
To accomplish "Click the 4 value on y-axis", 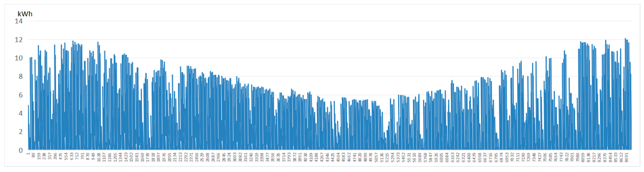I will 21,113.
